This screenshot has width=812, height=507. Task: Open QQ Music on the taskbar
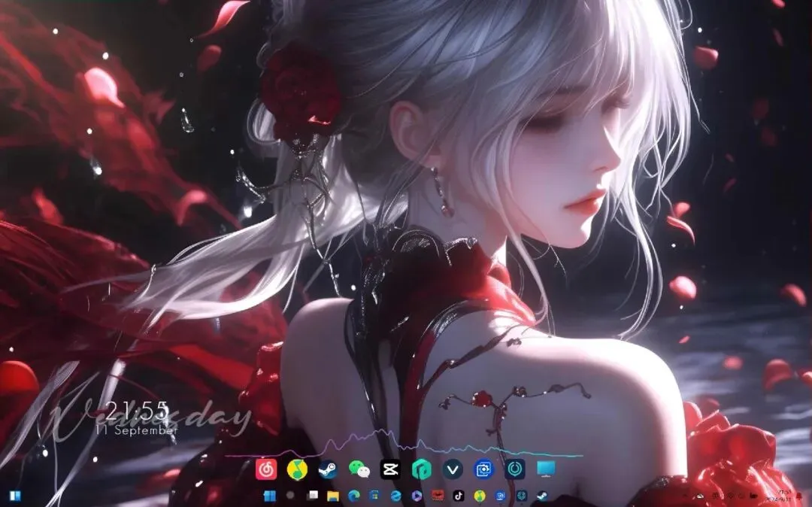(x=480, y=496)
